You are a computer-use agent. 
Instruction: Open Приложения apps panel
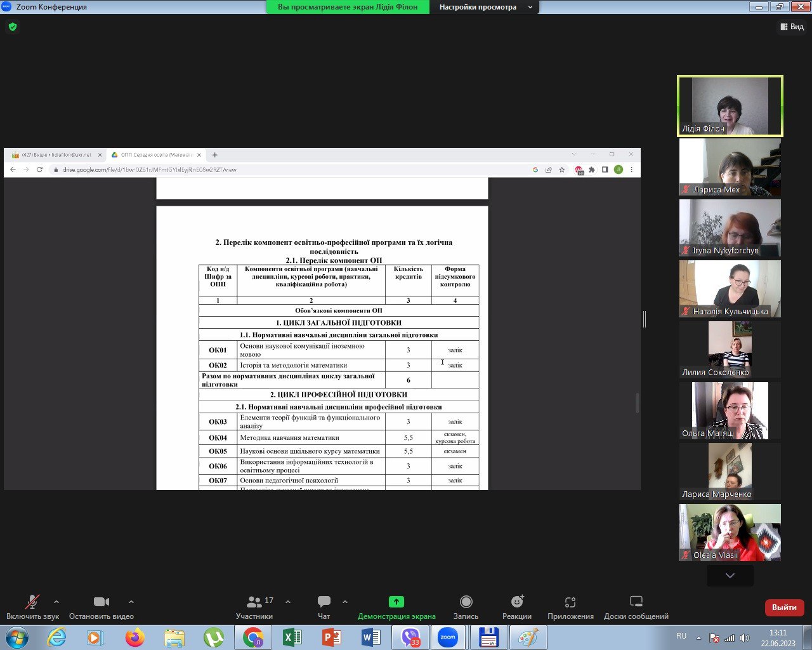[570, 607]
